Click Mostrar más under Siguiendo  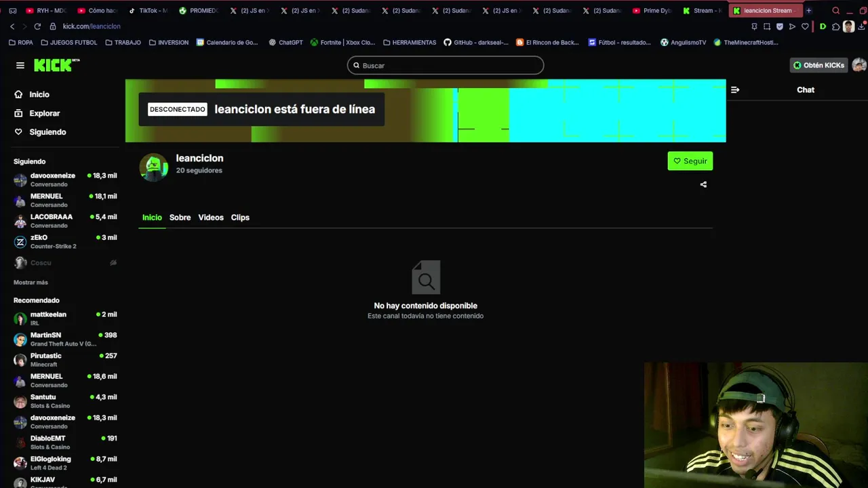click(31, 283)
